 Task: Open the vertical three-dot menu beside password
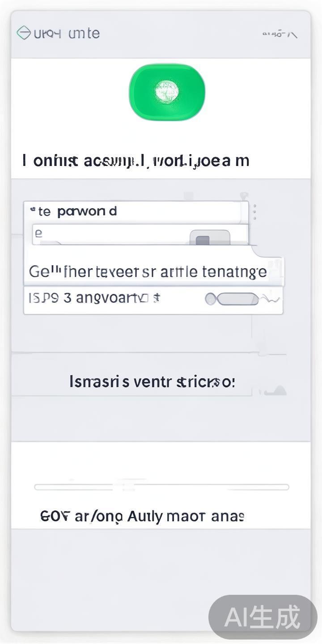255,212
